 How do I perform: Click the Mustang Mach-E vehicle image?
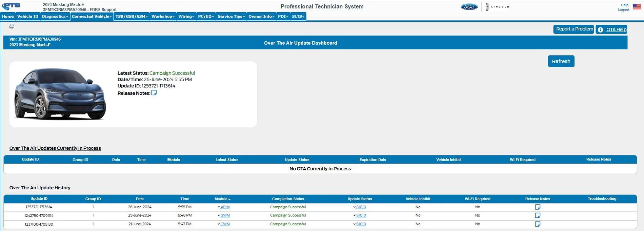pyautogui.click(x=60, y=94)
